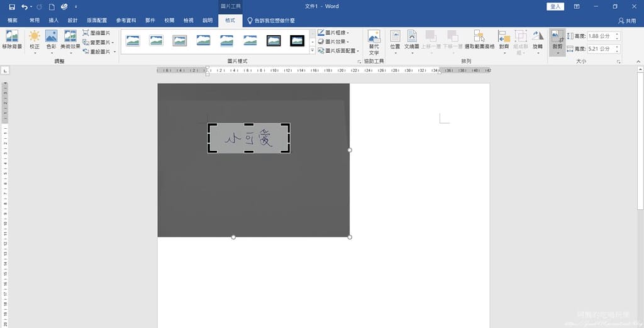Open the 旋轉 rotate options
The height and width of the screenshot is (328, 644).
click(x=538, y=42)
